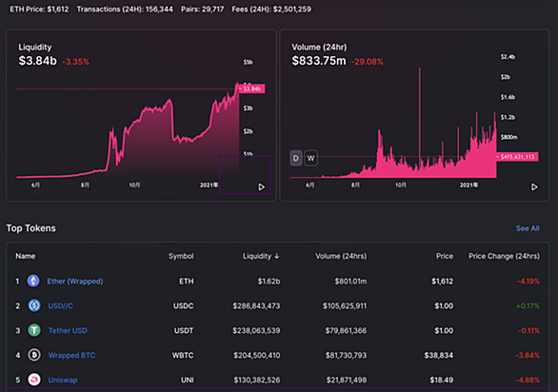Viewport: 558px width, 392px height.
Task: Open the Uniswap token link
Action: coord(63,380)
